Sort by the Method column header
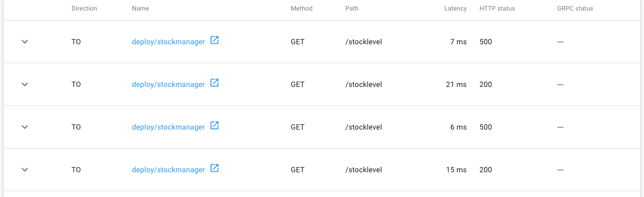Screen dimensions: 644x197 302,8
